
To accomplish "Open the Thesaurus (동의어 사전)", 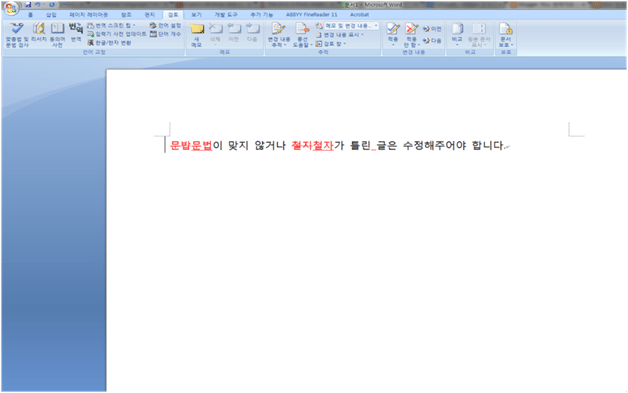I will [57, 35].
